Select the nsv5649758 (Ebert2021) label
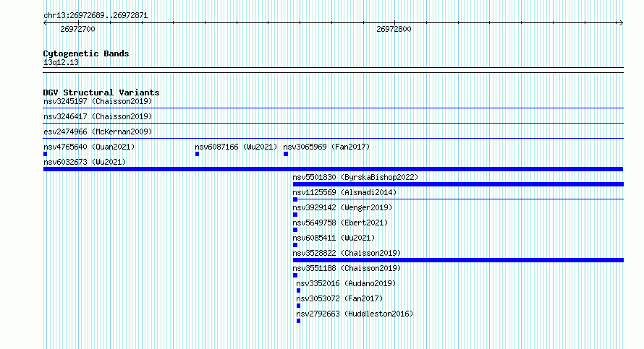The height and width of the screenshot is (349, 644). [340, 223]
